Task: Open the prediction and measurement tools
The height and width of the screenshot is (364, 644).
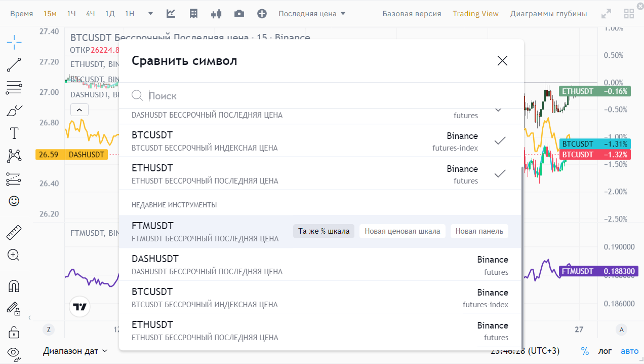Action: (x=14, y=178)
